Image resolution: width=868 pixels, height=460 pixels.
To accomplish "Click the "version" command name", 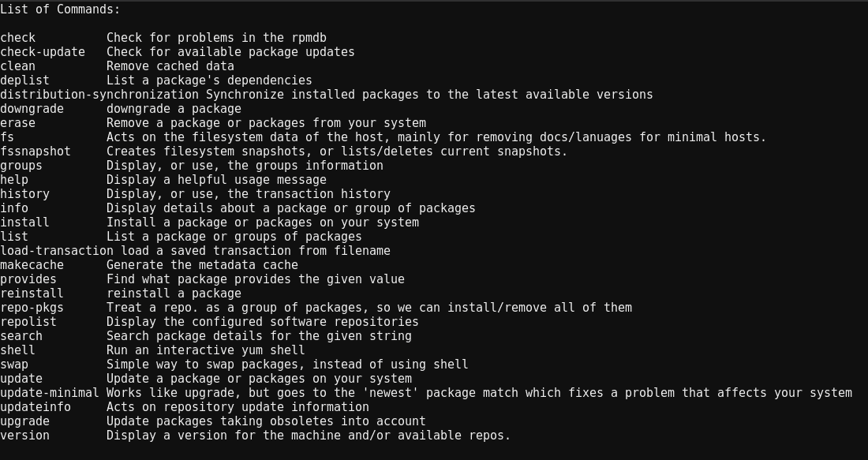I will [x=24, y=436].
